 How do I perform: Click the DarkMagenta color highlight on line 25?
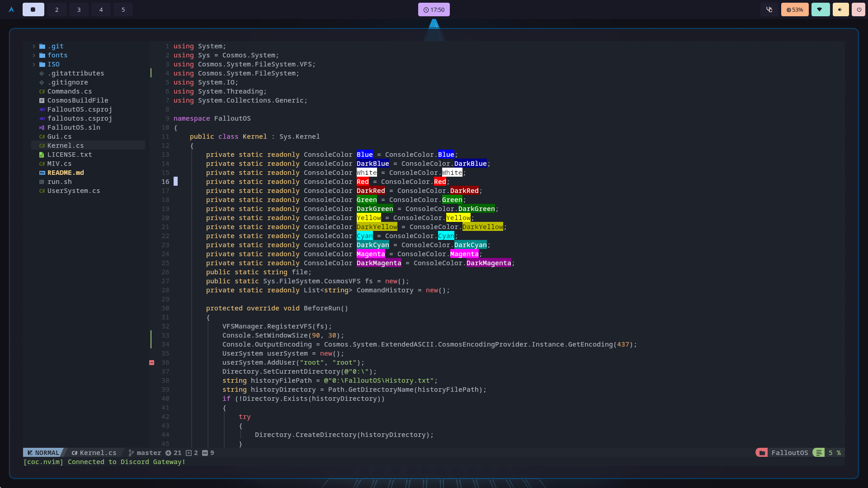[378, 263]
